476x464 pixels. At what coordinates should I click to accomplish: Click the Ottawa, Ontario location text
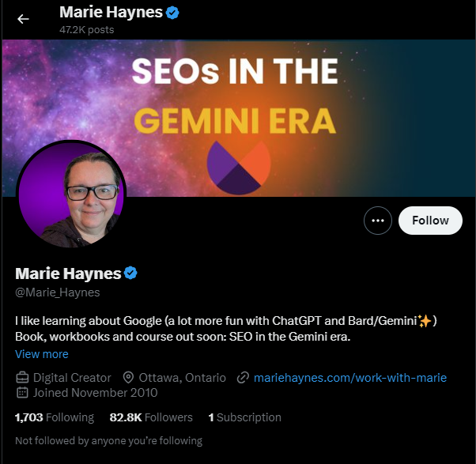182,378
